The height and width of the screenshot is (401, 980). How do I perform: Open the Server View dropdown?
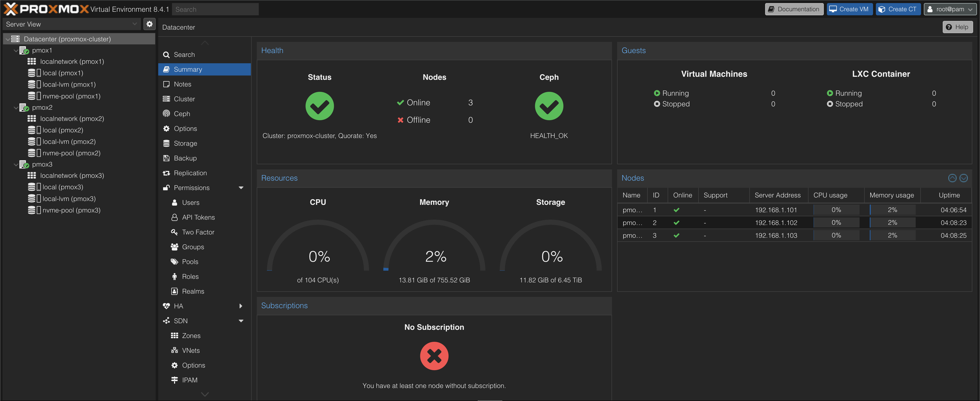tap(134, 24)
